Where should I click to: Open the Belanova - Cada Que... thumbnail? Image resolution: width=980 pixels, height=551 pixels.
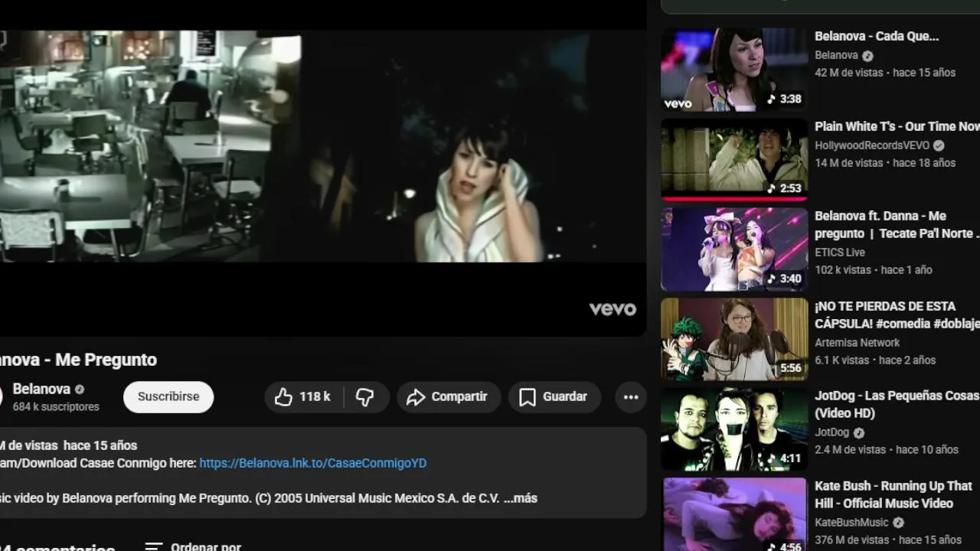tap(734, 70)
